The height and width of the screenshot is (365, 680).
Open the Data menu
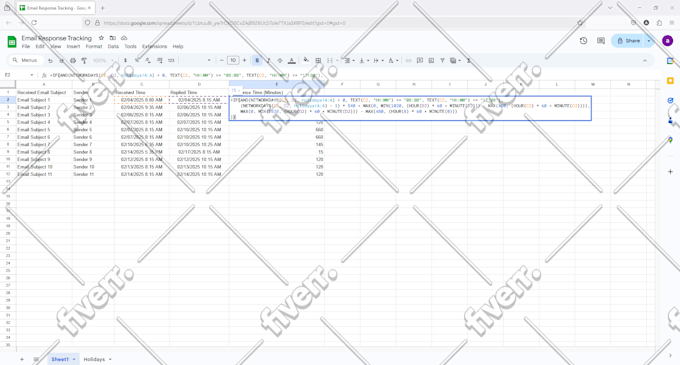pyautogui.click(x=113, y=46)
